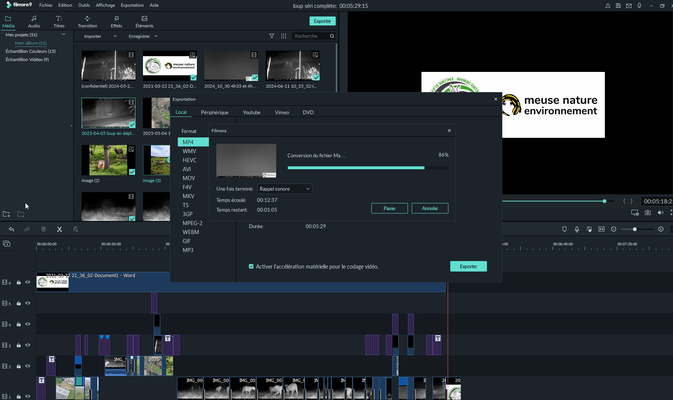Screen dimensions: 673x400
Task: Open the Effets library tab
Action: click(x=116, y=21)
